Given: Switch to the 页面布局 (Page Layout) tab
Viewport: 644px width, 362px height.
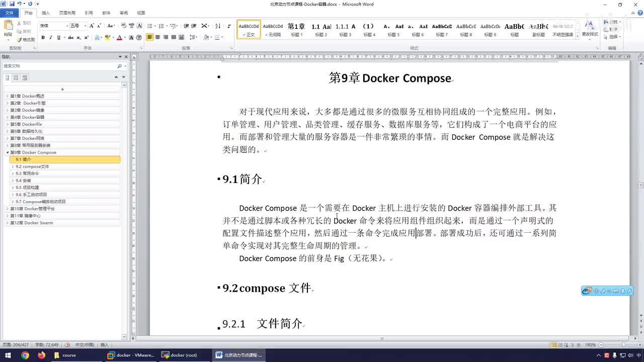Looking at the screenshot, I should 67,13.
